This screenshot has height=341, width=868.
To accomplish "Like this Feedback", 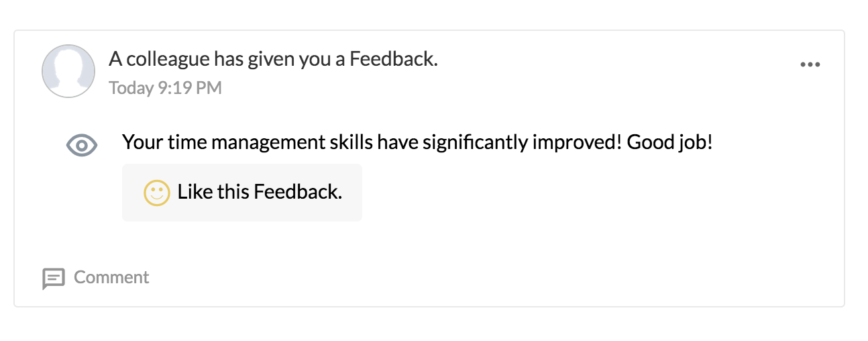I will pyautogui.click(x=242, y=193).
